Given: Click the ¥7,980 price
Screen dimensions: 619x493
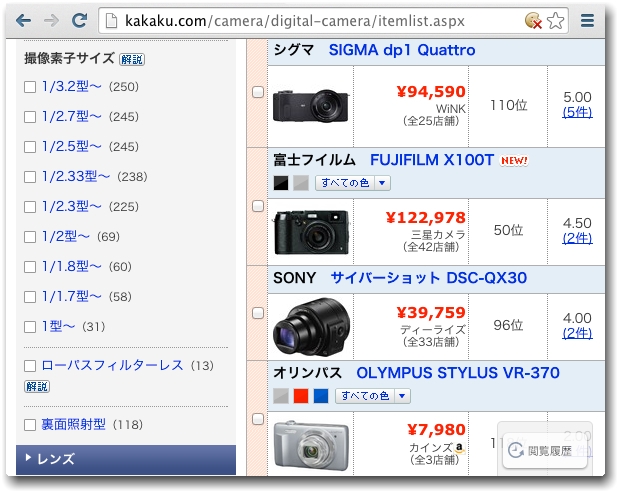Looking at the screenshot, I should pos(436,430).
